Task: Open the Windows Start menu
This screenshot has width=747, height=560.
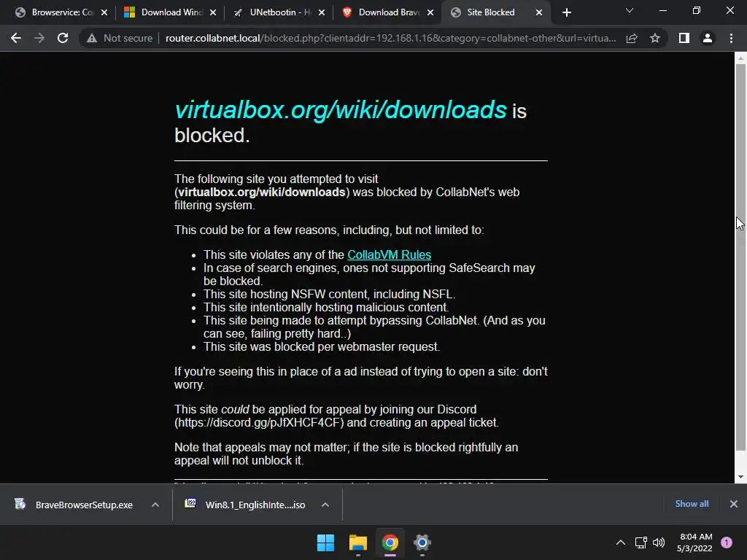Action: [326, 542]
